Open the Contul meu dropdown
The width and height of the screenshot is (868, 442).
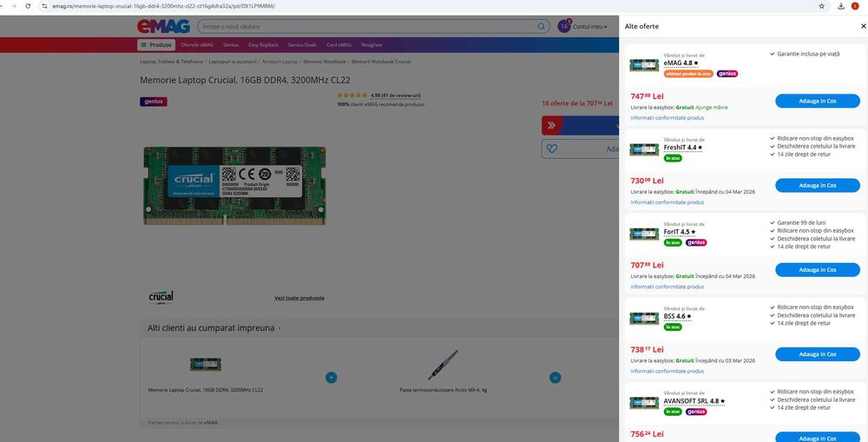click(590, 27)
